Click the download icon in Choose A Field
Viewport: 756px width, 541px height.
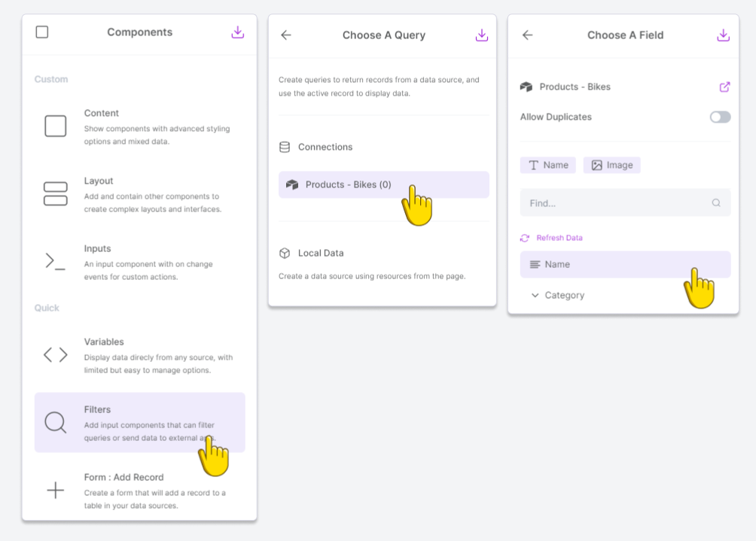[723, 35]
